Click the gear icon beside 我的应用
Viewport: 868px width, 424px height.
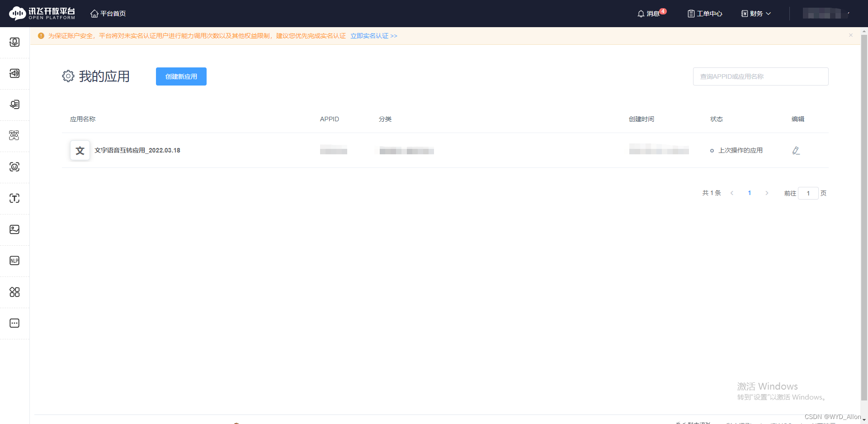point(68,76)
